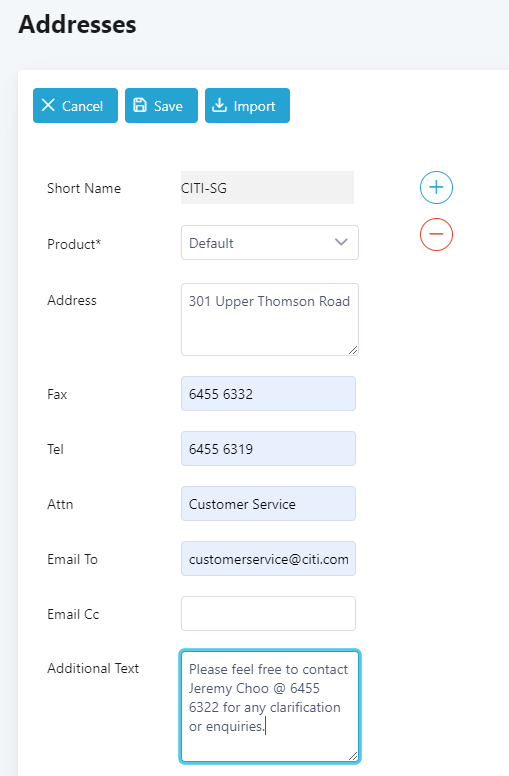Focus the Short Name field CITI-SG
The height and width of the screenshot is (776, 509).
(267, 188)
